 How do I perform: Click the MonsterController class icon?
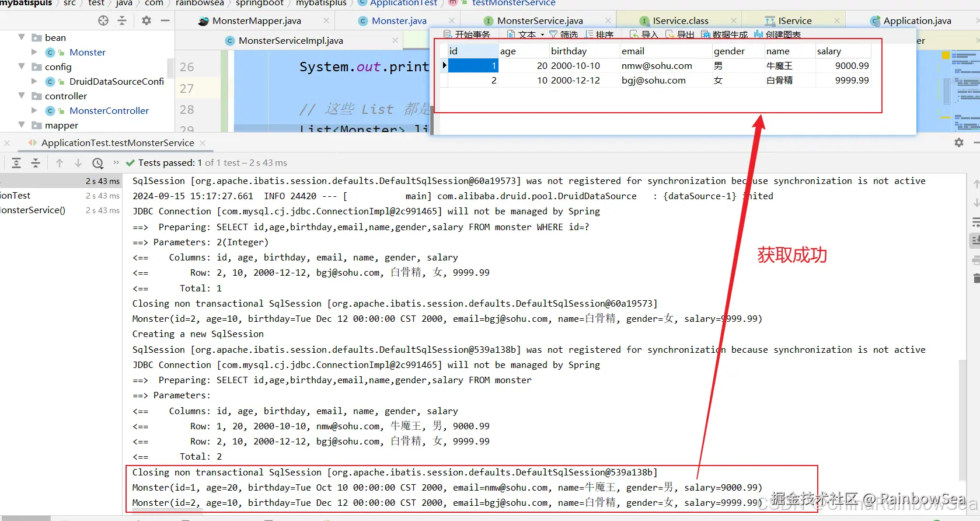click(50, 111)
